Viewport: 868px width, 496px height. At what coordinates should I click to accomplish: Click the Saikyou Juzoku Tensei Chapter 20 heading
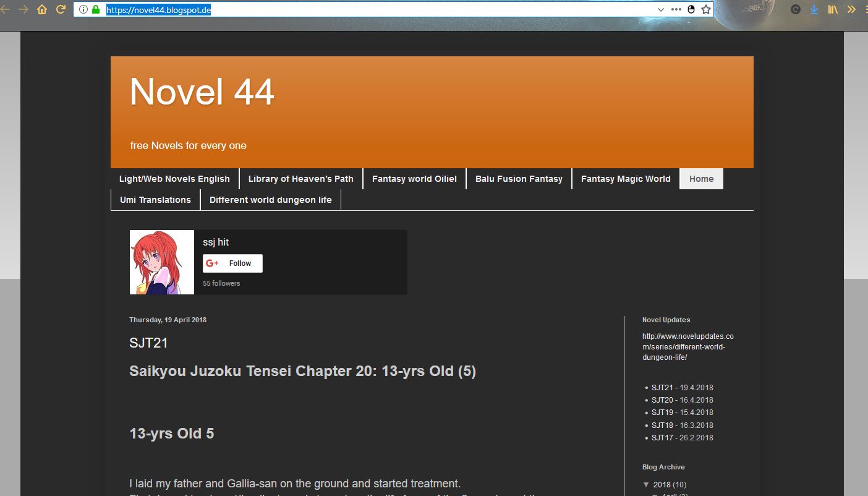[x=302, y=371]
